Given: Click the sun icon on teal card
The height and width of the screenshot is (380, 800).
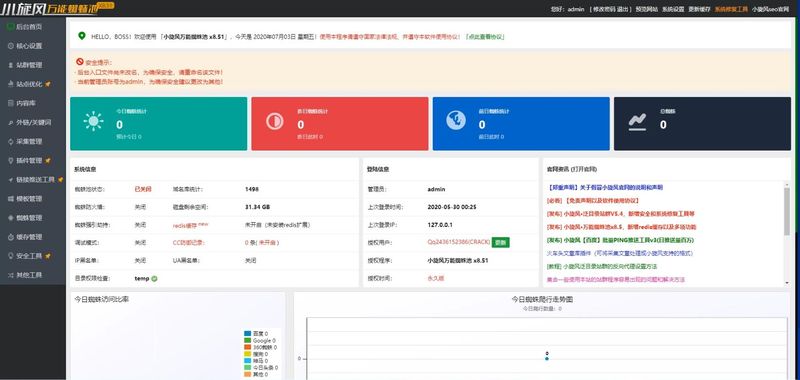Looking at the screenshot, I should coord(93,121).
